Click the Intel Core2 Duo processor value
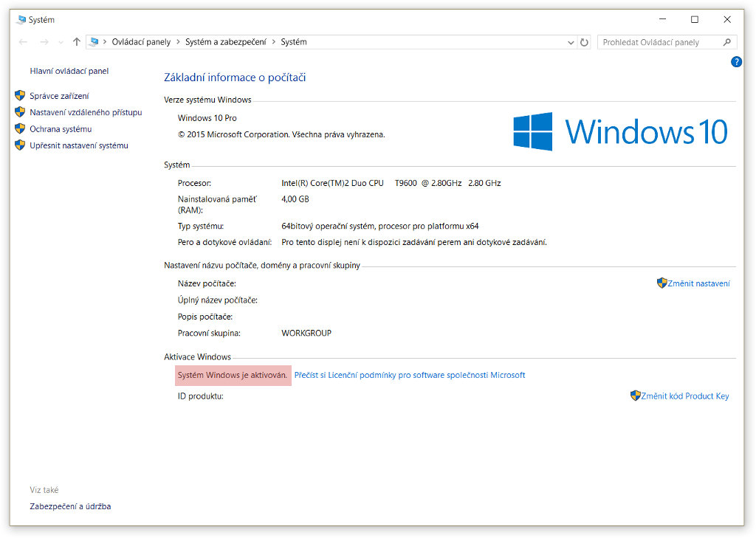 point(391,183)
